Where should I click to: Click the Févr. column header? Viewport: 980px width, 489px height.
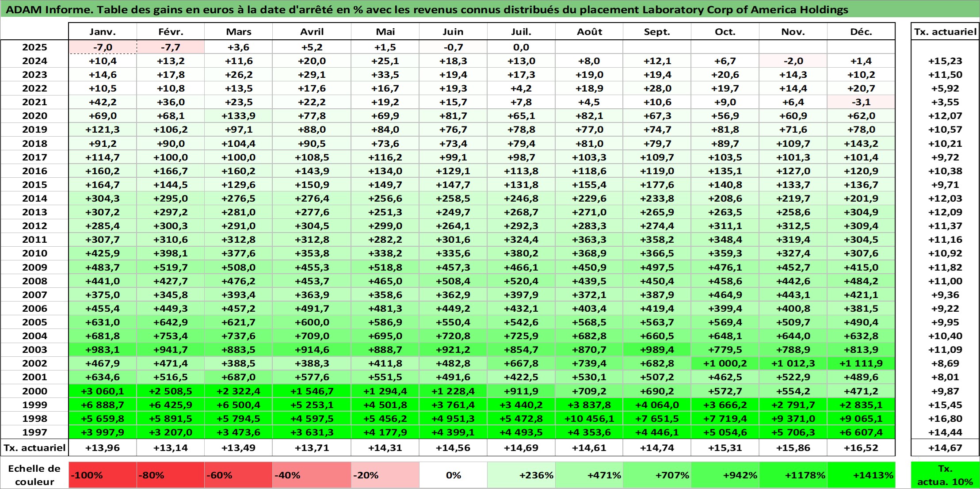click(x=171, y=32)
